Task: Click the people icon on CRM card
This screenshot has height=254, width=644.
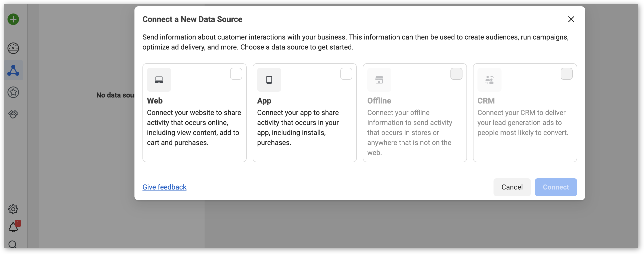Action: (490, 80)
